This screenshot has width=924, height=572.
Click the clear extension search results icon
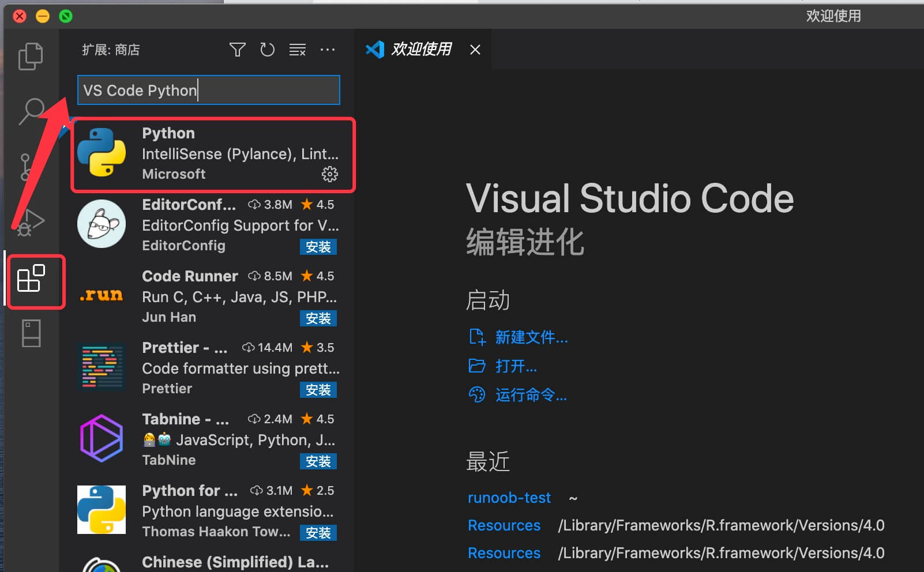pyautogui.click(x=298, y=50)
